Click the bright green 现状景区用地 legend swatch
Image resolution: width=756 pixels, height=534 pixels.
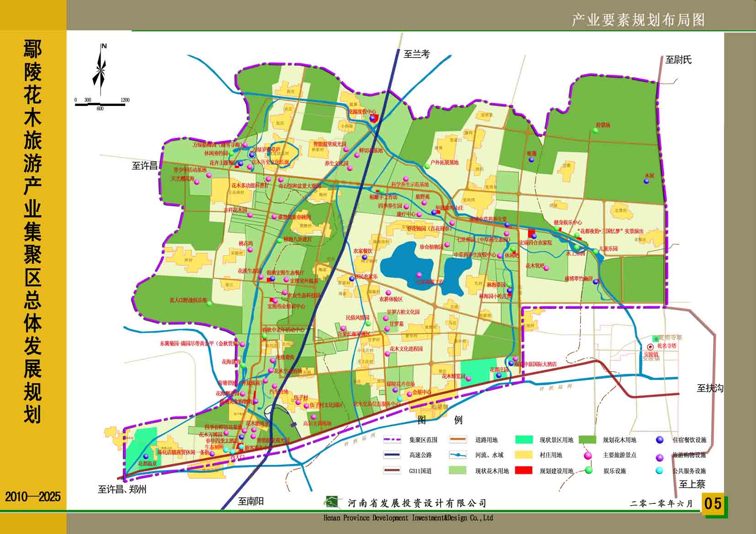pyautogui.click(x=523, y=440)
